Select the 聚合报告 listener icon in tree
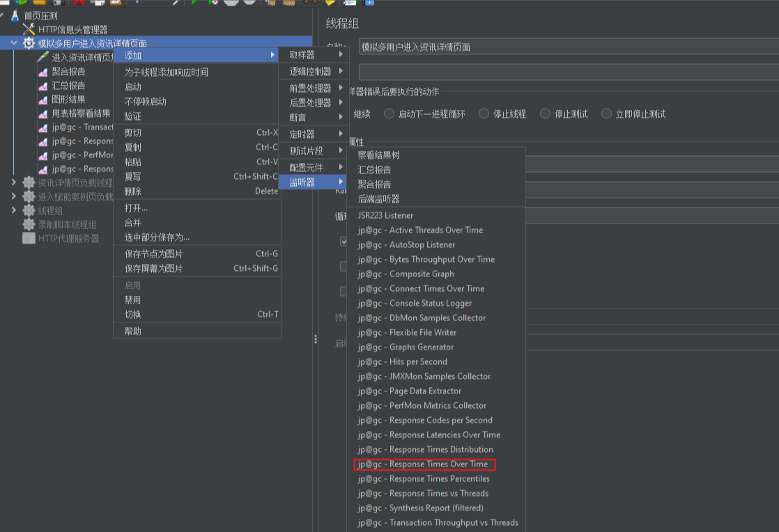Viewport: 779px width, 532px height. [43, 72]
